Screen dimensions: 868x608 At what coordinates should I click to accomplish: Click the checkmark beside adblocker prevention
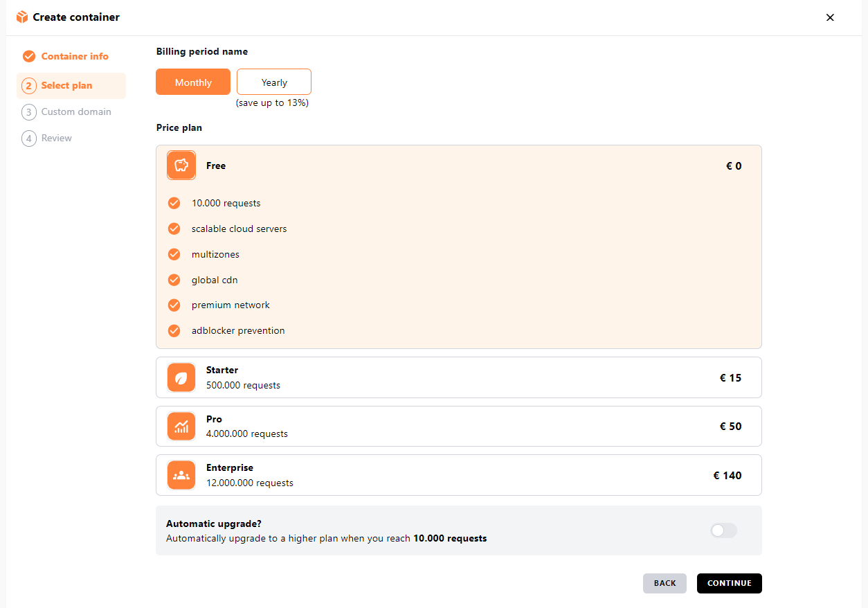pyautogui.click(x=174, y=331)
